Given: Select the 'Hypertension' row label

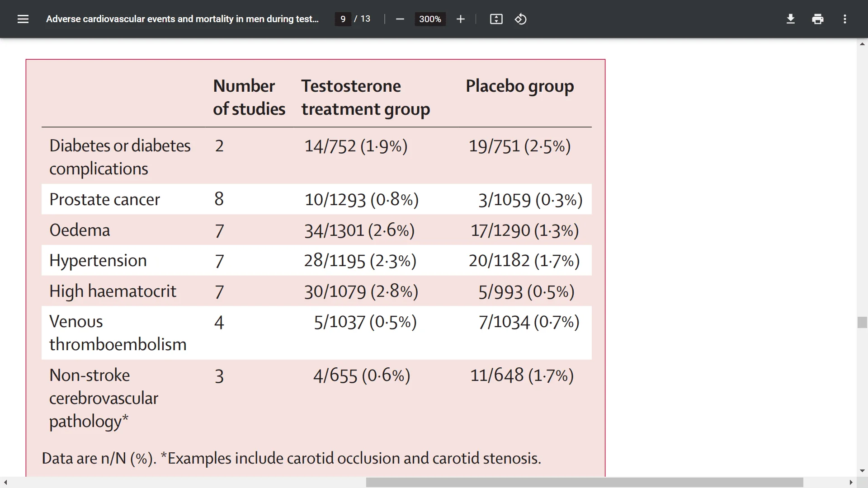Looking at the screenshot, I should [98, 261].
